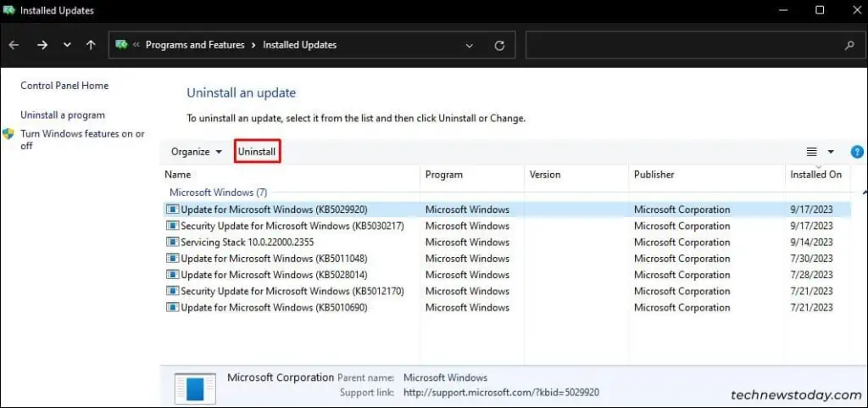Select update KB5028014 row
The height and width of the screenshot is (408, 868).
507,275
